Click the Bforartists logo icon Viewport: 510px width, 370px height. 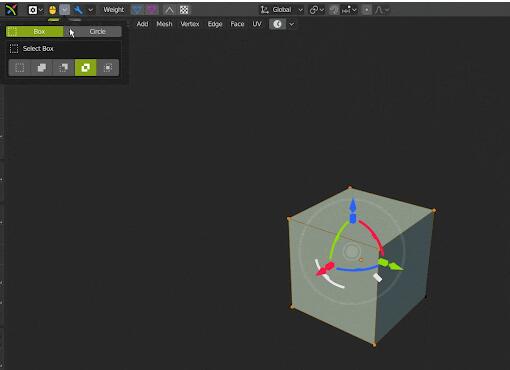pyautogui.click(x=11, y=10)
